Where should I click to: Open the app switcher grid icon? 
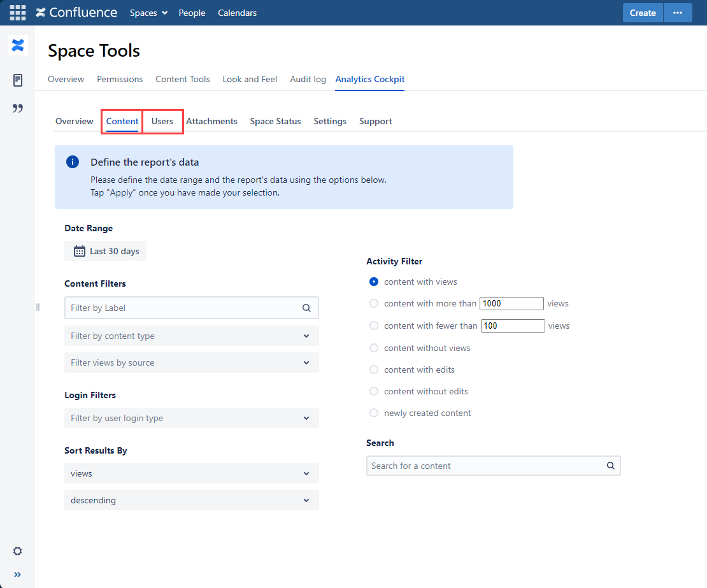(18, 13)
